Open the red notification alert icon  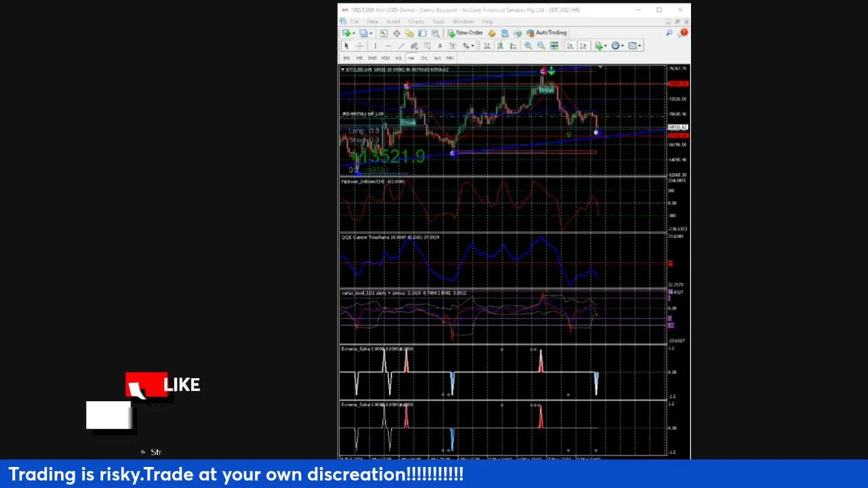pyautogui.click(x=684, y=32)
